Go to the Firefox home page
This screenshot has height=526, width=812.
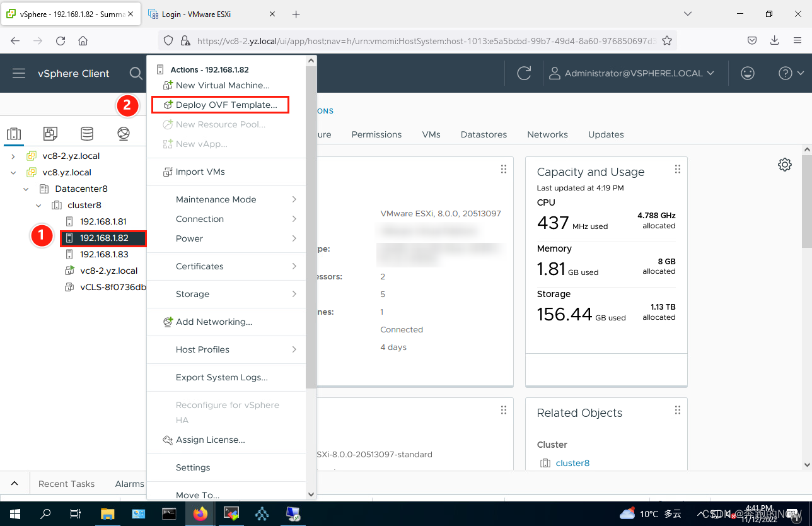tap(83, 40)
